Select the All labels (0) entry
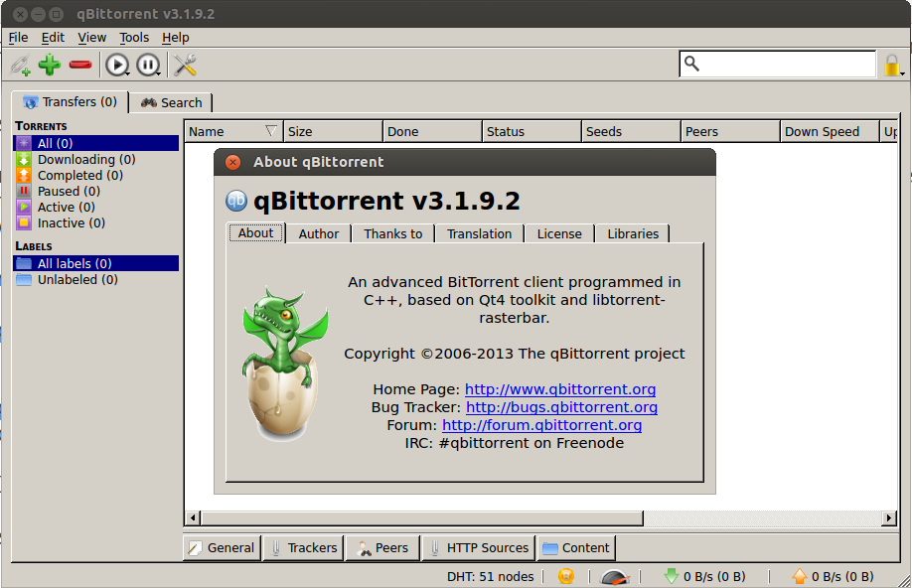Viewport: 912px width, 588px height. 96,263
